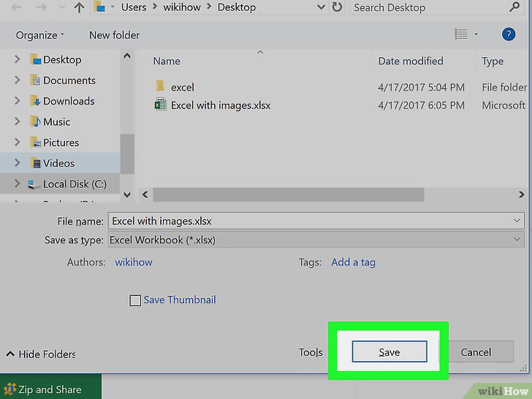This screenshot has height=399, width=532.
Task: Change view using the view icon
Action: (x=460, y=34)
